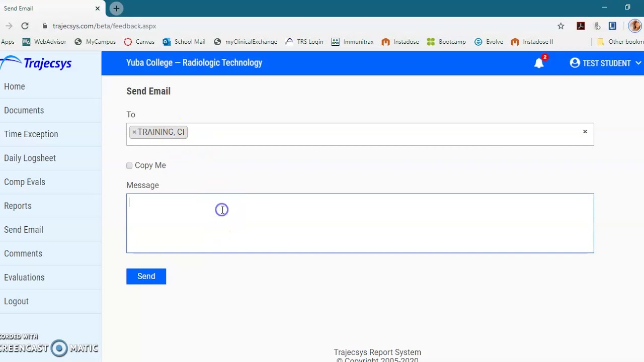
Task: Open the To recipients selection box
Action: point(382,134)
